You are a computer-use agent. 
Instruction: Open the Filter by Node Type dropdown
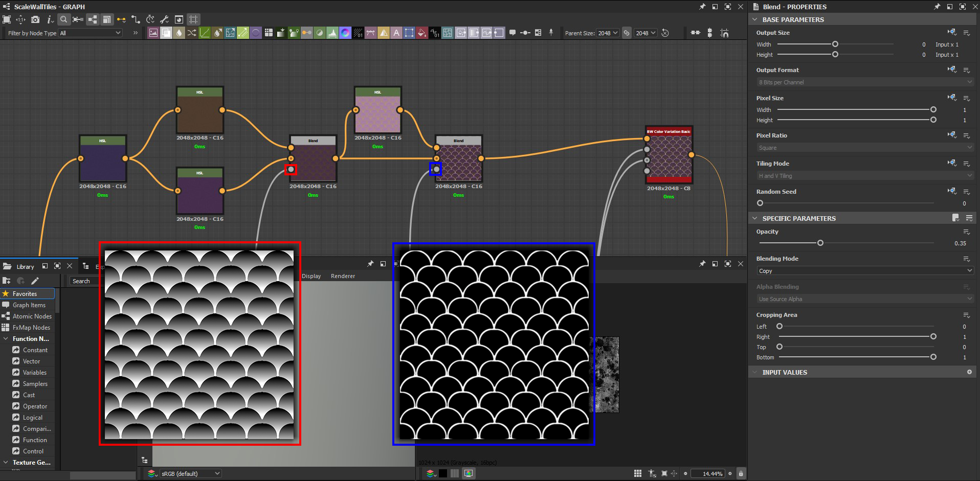(x=90, y=33)
